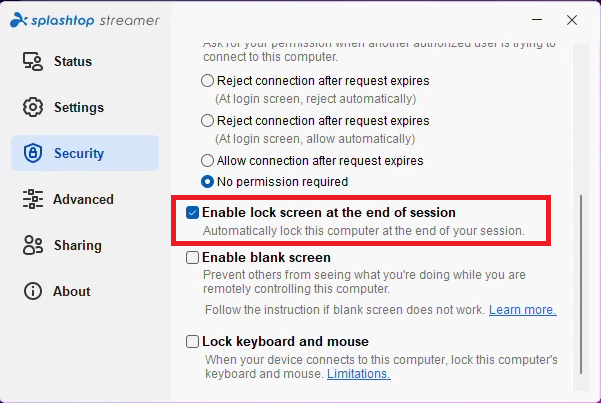Uncheck Enable lock screen at session end
The width and height of the screenshot is (601, 403).
[x=192, y=213]
